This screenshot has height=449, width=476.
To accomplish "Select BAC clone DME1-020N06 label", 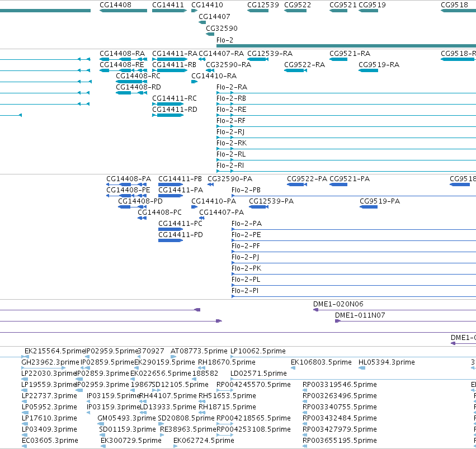I will pyautogui.click(x=338, y=304).
